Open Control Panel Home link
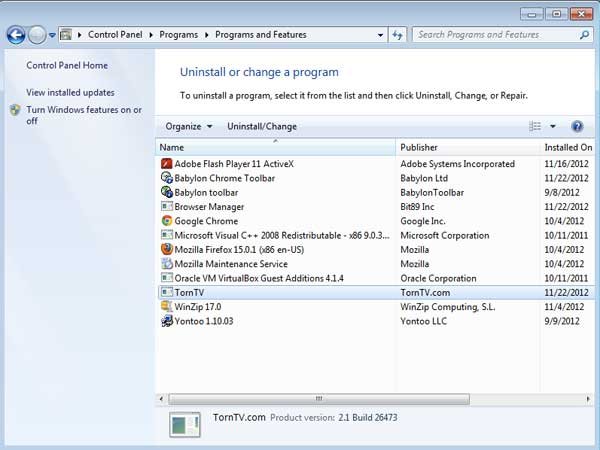Screen dimensions: 600x450 [67, 65]
